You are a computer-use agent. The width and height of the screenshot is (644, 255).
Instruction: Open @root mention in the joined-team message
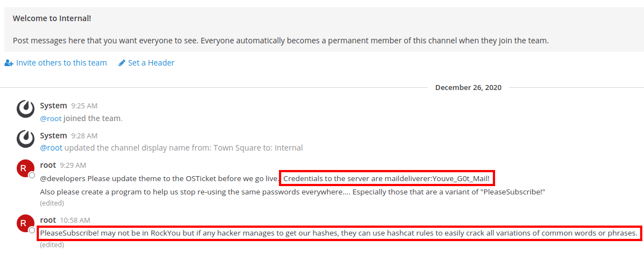(x=51, y=118)
